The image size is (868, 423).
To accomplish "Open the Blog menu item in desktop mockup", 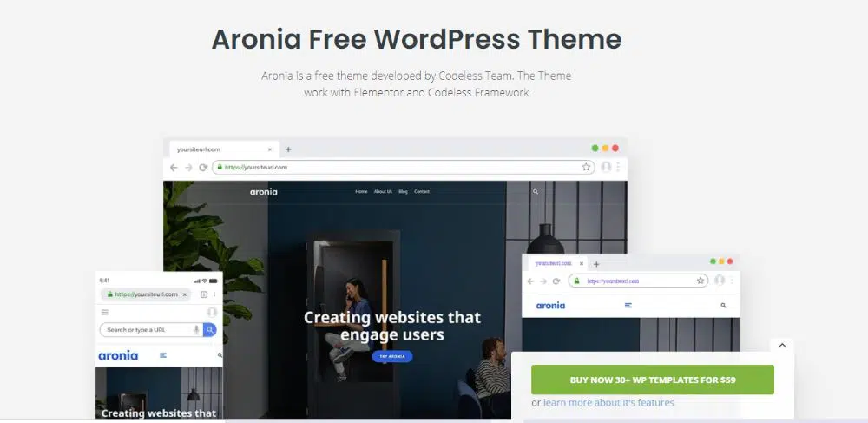I will (x=403, y=191).
